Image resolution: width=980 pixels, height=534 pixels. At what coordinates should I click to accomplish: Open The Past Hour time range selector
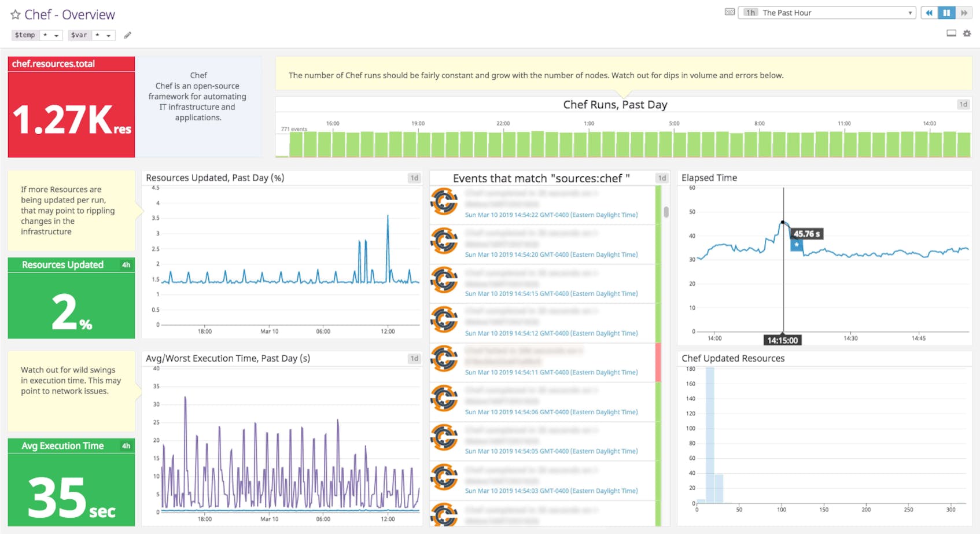click(827, 12)
